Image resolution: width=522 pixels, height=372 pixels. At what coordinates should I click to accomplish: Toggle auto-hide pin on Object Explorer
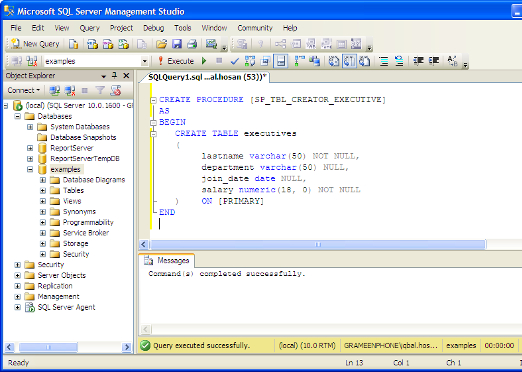(x=114, y=76)
